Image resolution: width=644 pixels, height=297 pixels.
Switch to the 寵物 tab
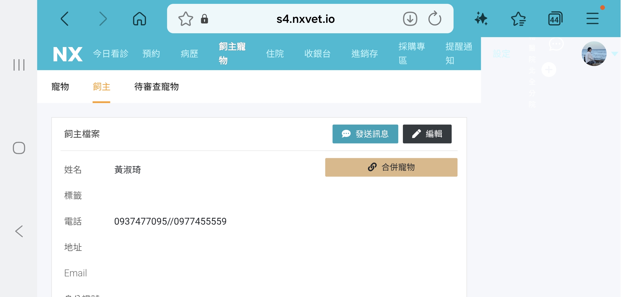click(60, 87)
